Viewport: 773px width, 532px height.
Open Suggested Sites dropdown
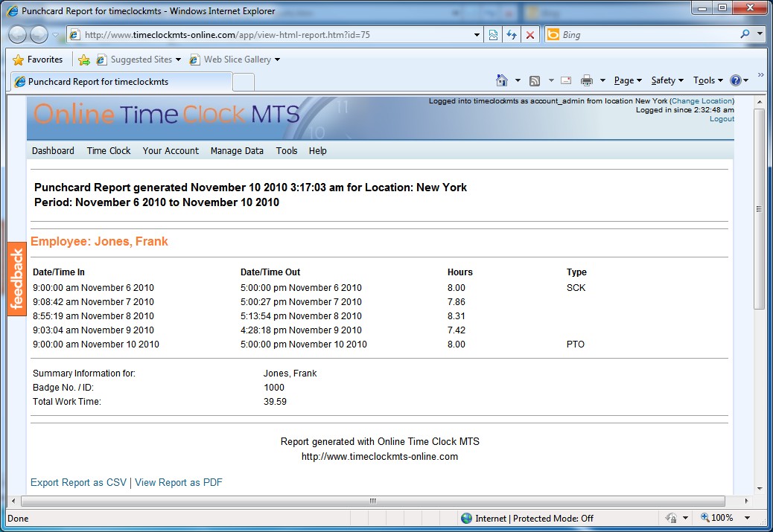tap(139, 60)
